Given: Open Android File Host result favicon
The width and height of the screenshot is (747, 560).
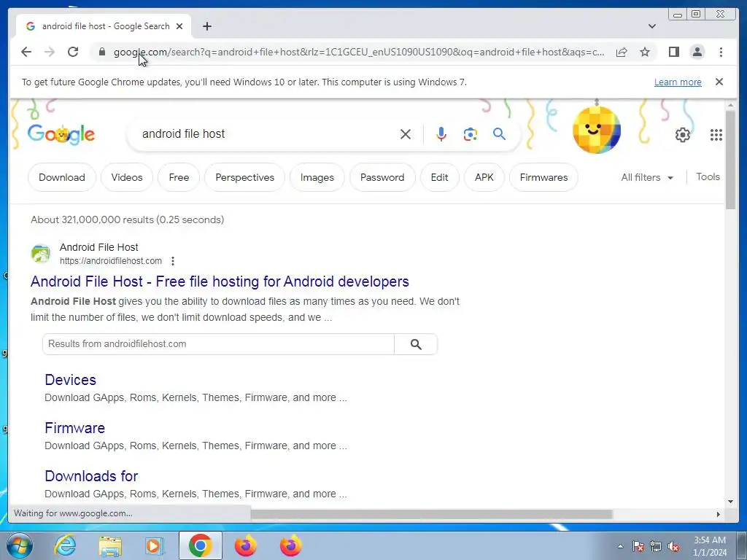Looking at the screenshot, I should coord(41,253).
